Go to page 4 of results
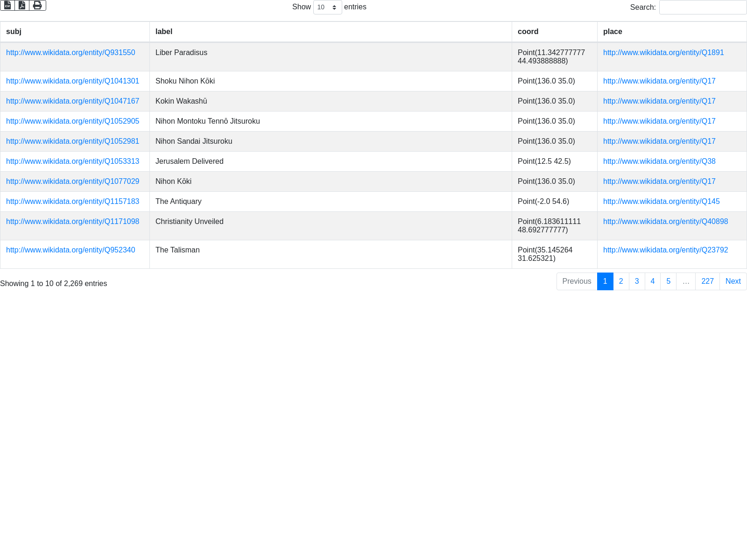 point(653,281)
